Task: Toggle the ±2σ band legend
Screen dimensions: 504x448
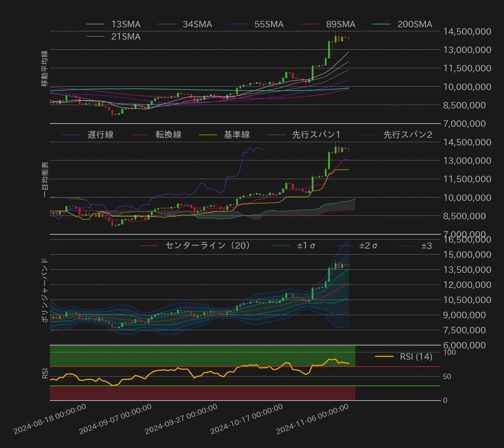Action: [368, 246]
